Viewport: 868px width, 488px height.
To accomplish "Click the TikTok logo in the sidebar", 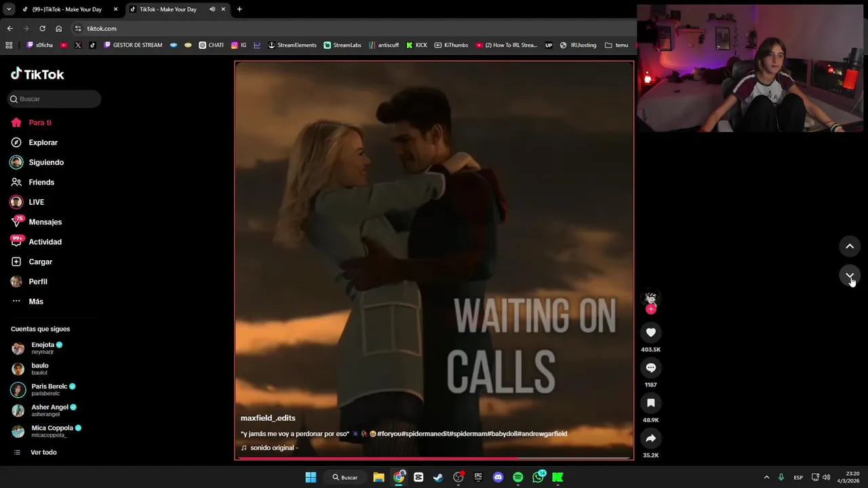I will [x=37, y=74].
